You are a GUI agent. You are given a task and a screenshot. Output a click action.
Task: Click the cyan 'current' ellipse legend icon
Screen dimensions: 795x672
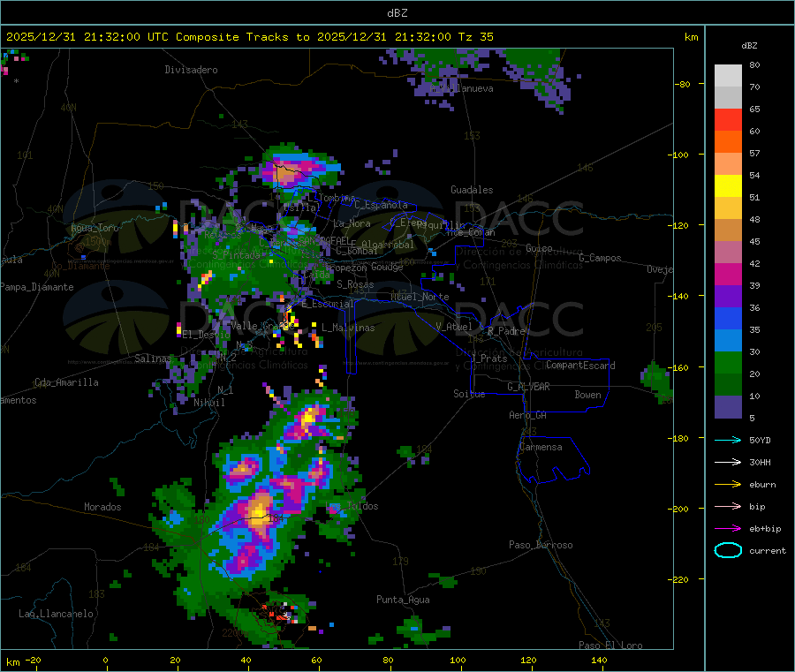point(728,550)
